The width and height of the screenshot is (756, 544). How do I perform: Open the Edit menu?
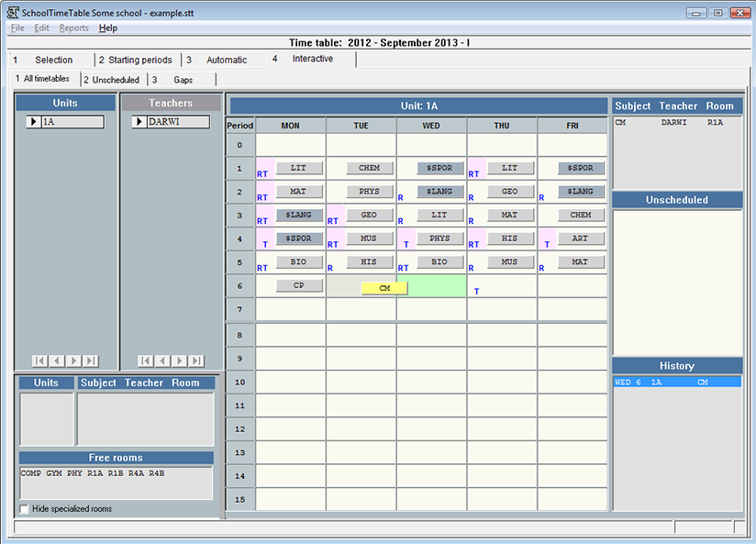coord(41,28)
